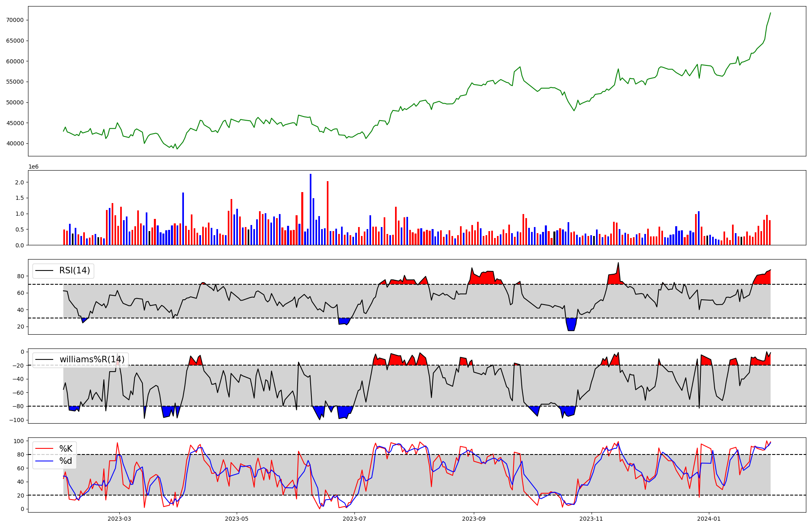812x528 pixels.
Task: Click the tallest red volume bar
Action: coord(328,213)
